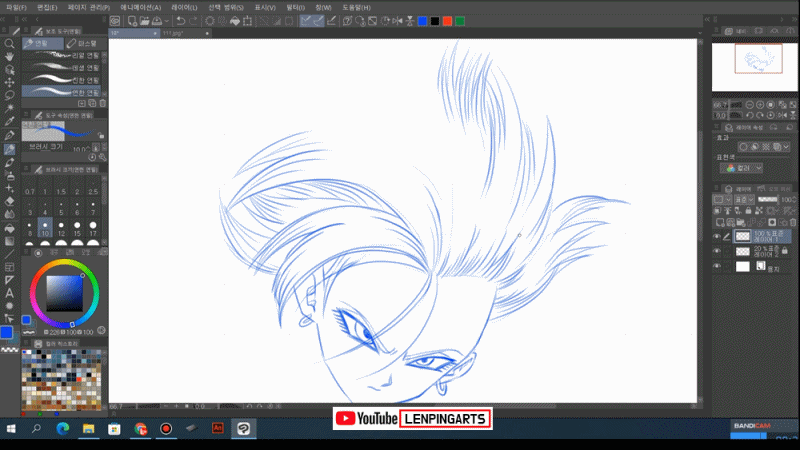Switch to the 111.jpg document tab
The height and width of the screenshot is (450, 800).
[185, 33]
